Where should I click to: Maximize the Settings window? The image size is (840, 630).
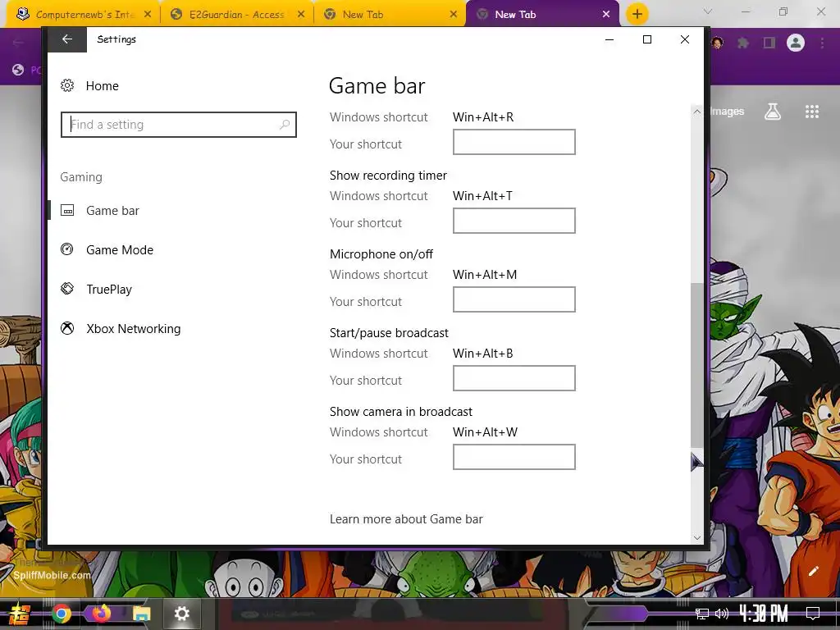pos(647,39)
